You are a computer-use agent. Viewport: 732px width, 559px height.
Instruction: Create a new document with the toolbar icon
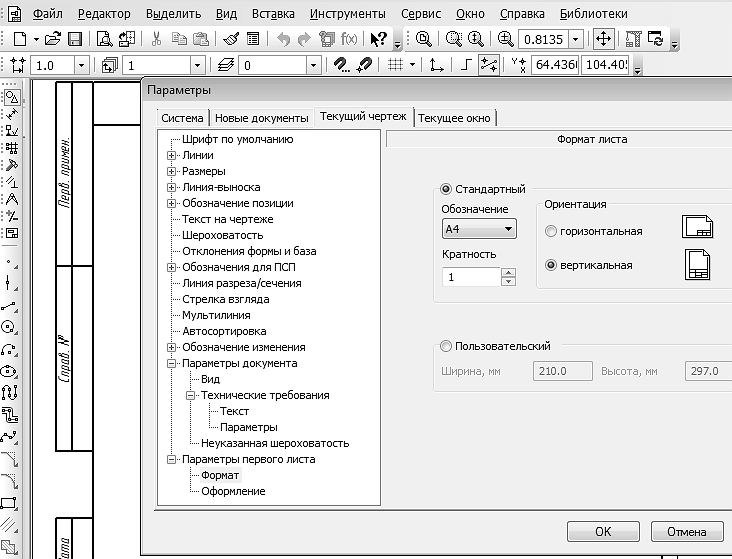click(20, 39)
